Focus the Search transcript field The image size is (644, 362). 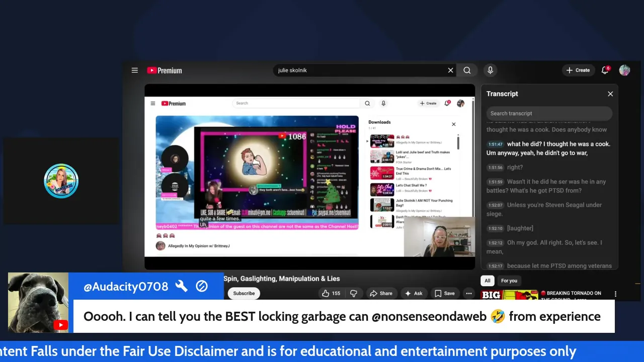pyautogui.click(x=549, y=114)
